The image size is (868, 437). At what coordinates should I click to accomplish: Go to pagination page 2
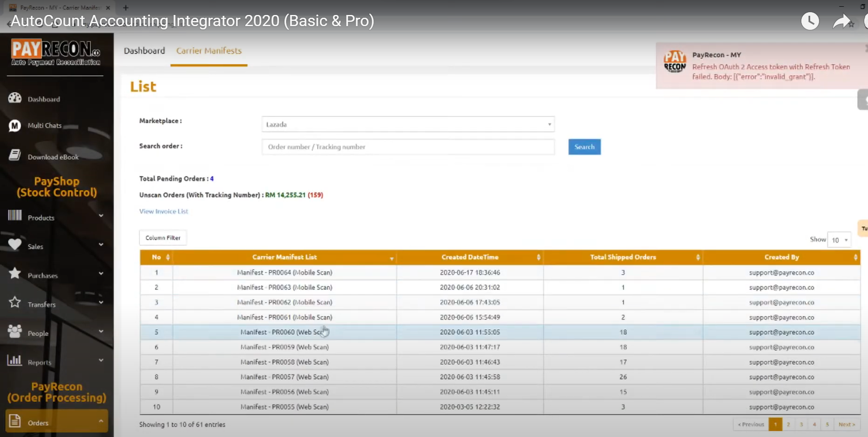click(x=788, y=424)
